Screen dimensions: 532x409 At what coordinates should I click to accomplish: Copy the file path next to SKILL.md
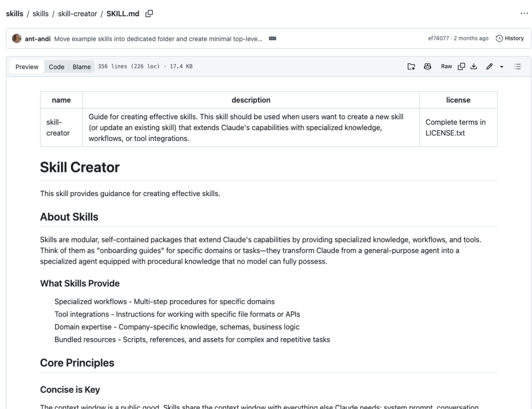click(x=149, y=14)
